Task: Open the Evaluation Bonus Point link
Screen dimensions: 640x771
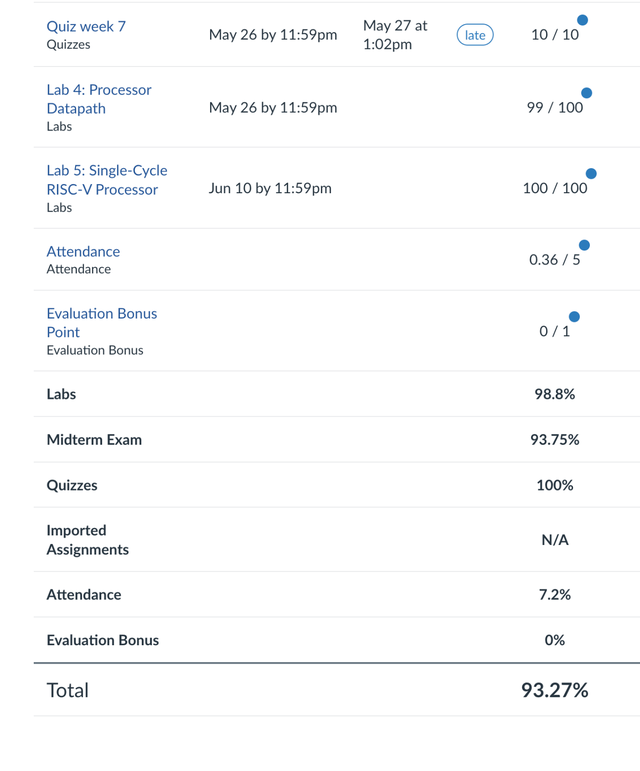Action: click(x=101, y=322)
